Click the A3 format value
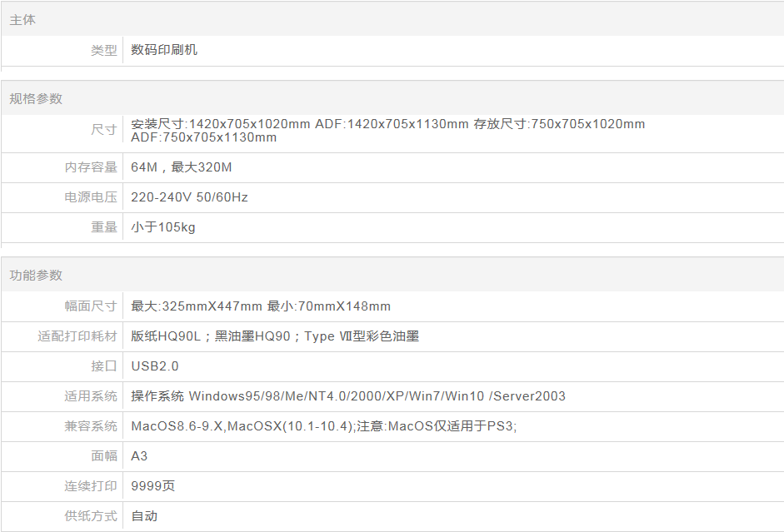The image size is (784, 532). [139, 456]
